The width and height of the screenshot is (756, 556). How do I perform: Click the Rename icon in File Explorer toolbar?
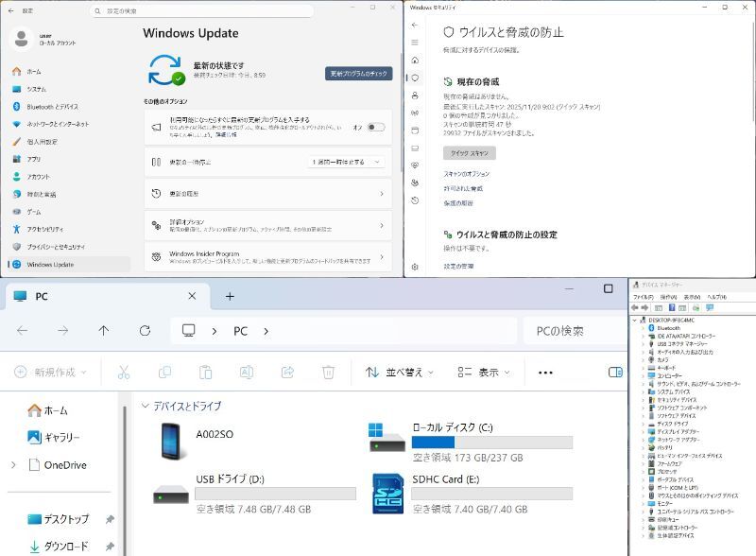[247, 373]
